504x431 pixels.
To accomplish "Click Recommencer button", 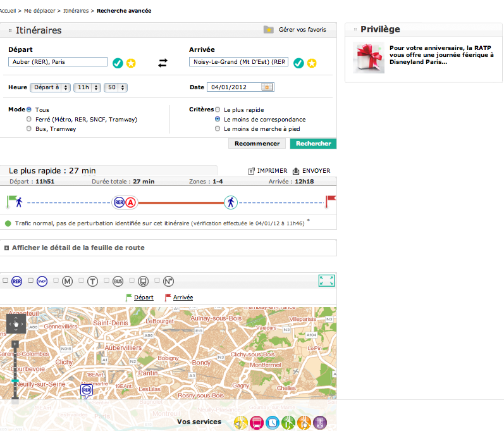I will [257, 144].
